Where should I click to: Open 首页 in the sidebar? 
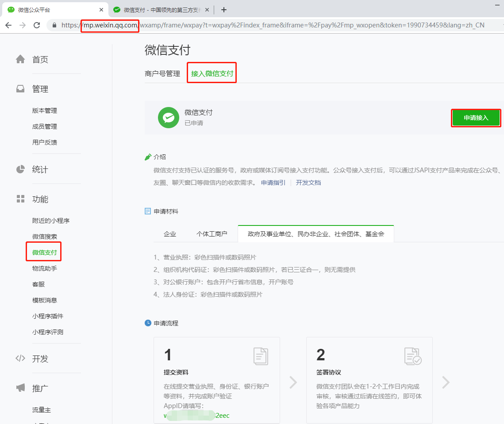40,59
